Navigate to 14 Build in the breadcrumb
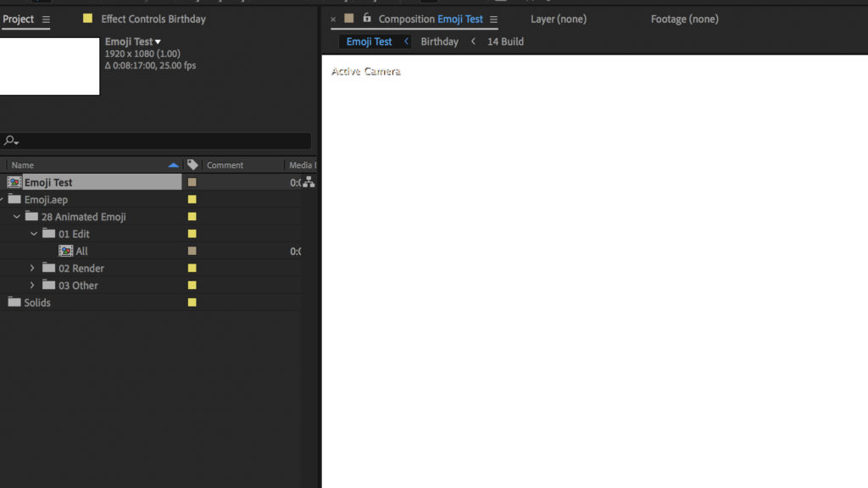The width and height of the screenshot is (868, 488). (505, 42)
